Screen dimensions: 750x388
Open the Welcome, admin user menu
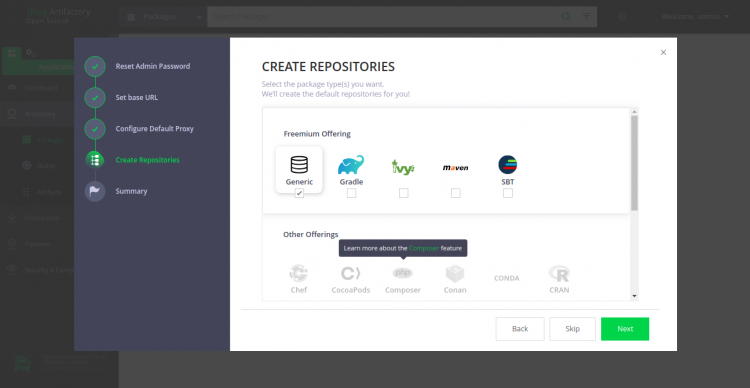pyautogui.click(x=695, y=17)
